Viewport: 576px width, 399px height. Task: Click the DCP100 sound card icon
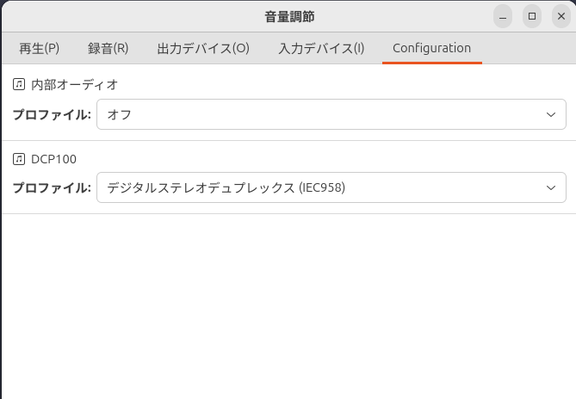[19, 159]
